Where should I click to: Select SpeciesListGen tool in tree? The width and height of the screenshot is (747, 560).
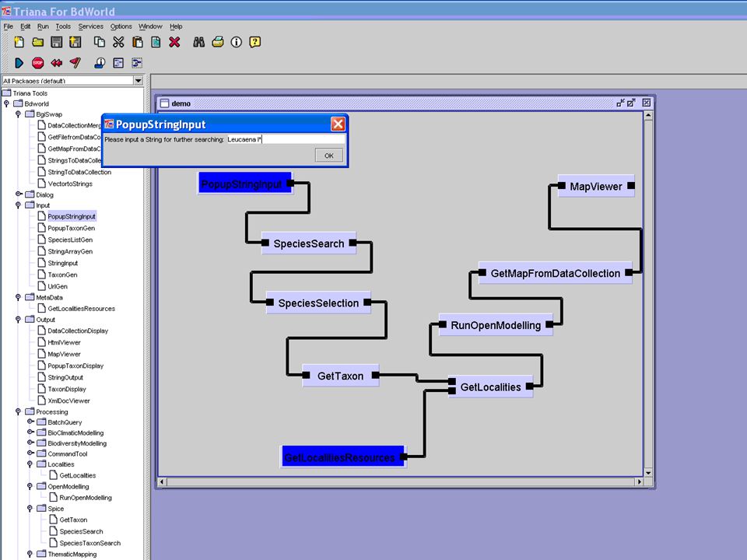coord(70,240)
